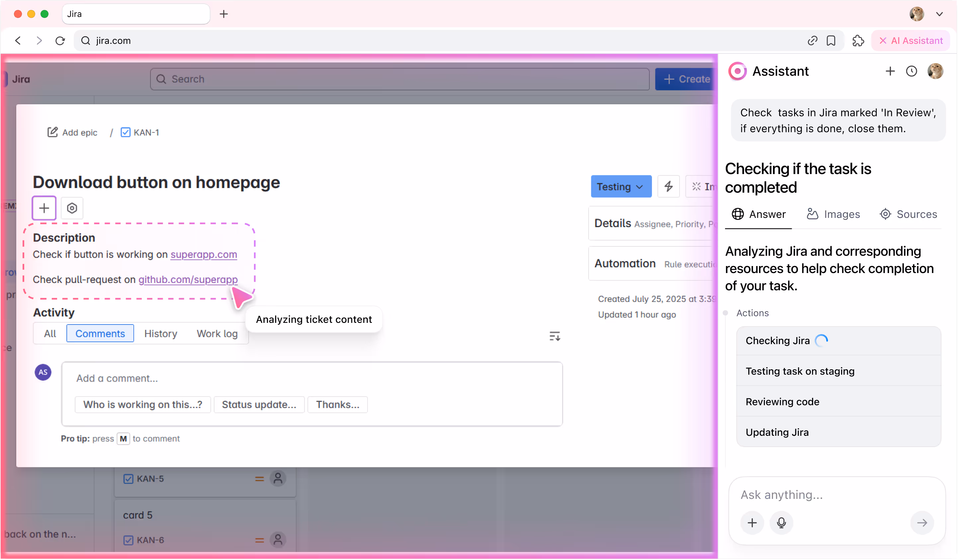Select the Comments activity tab
980x559 pixels.
click(x=100, y=333)
